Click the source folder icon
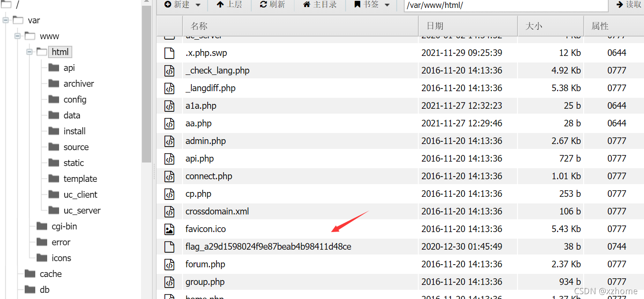 tap(54, 147)
